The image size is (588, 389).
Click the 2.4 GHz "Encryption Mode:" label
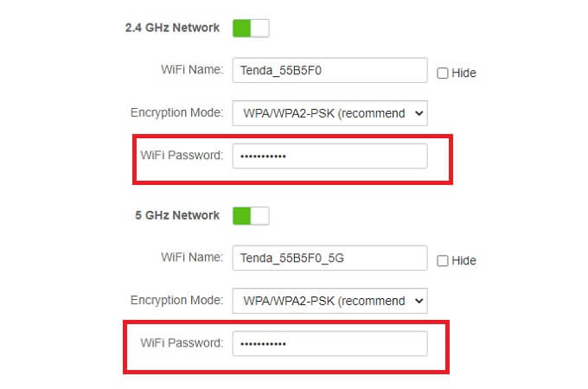point(176,113)
